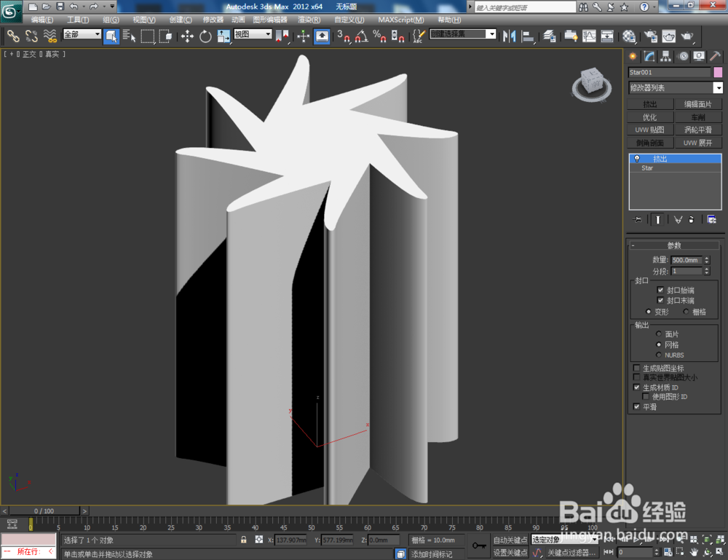Select the Select and Move tool
728x560 pixels.
pos(186,36)
